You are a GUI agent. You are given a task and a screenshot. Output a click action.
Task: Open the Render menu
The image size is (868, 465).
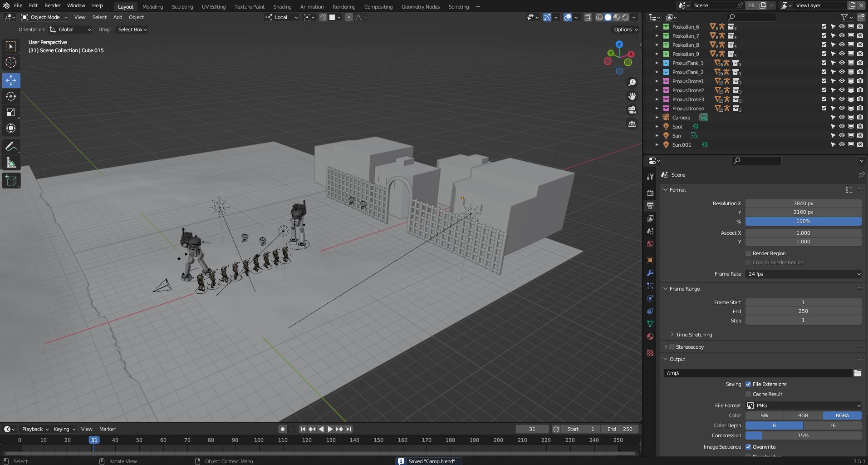pos(52,5)
